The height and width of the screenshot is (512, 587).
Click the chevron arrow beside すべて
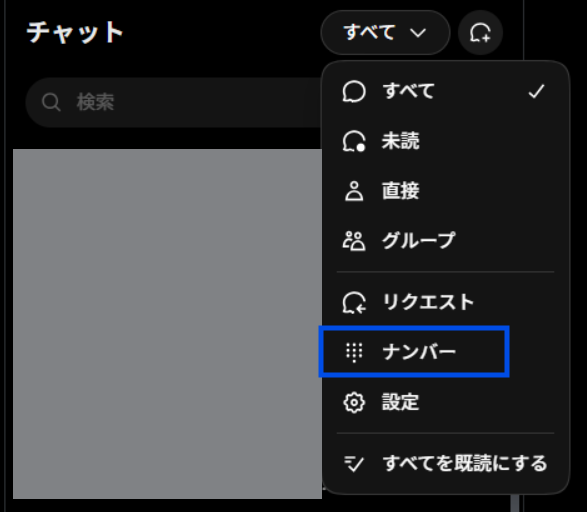[x=418, y=33]
